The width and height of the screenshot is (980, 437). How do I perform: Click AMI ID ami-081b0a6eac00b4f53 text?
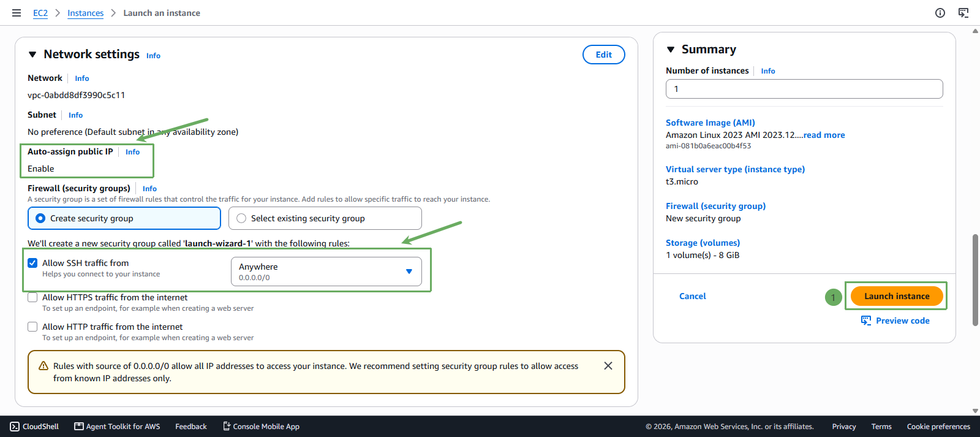708,146
